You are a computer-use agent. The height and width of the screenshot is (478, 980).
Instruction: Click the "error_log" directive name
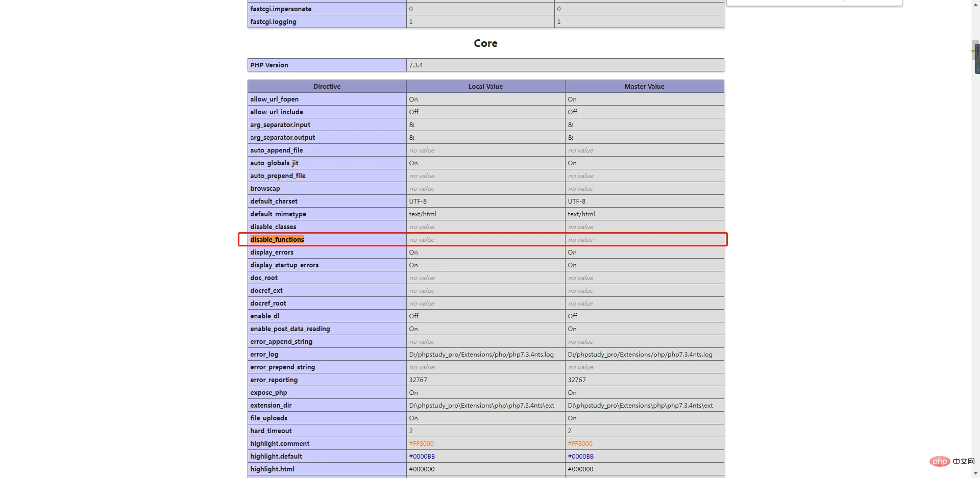point(264,355)
